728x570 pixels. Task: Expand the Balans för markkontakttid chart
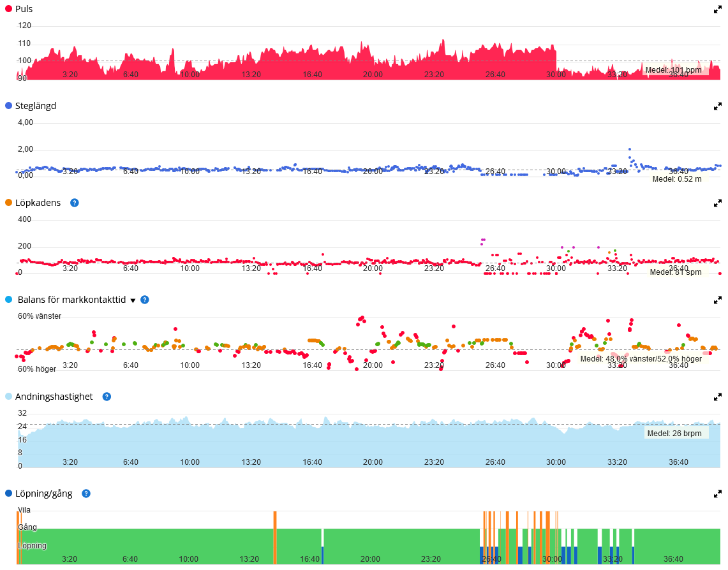pyautogui.click(x=717, y=300)
